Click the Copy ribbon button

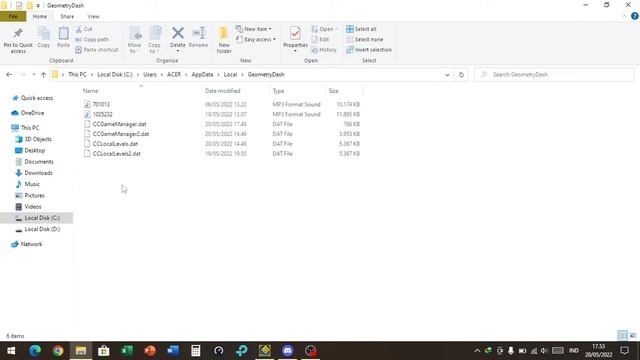pyautogui.click(x=44, y=38)
